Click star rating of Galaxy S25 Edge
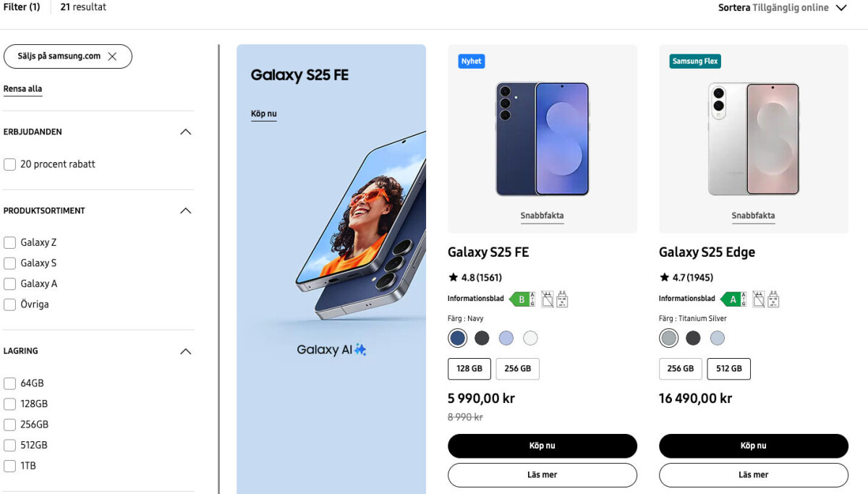 [x=686, y=277]
